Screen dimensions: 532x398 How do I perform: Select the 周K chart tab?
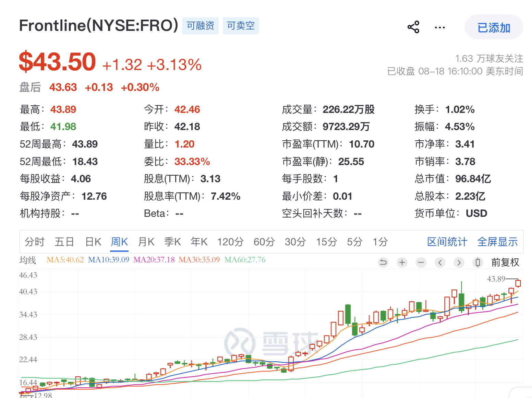pos(120,242)
